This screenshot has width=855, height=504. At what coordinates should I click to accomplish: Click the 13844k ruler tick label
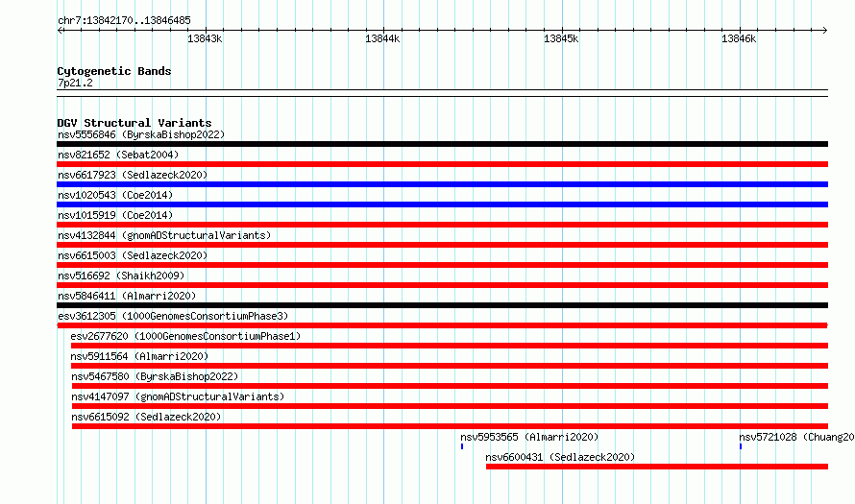click(x=382, y=38)
